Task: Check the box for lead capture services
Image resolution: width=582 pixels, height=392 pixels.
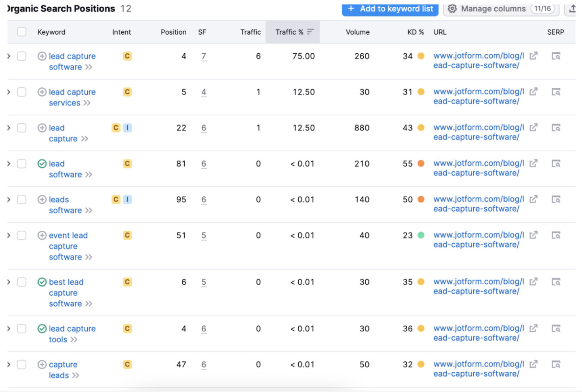Action: [x=22, y=92]
